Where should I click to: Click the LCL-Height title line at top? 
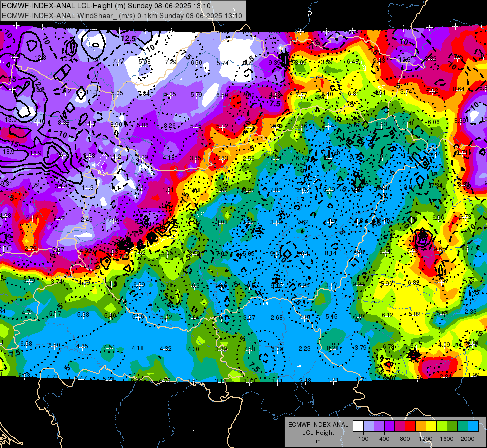(x=106, y=6)
